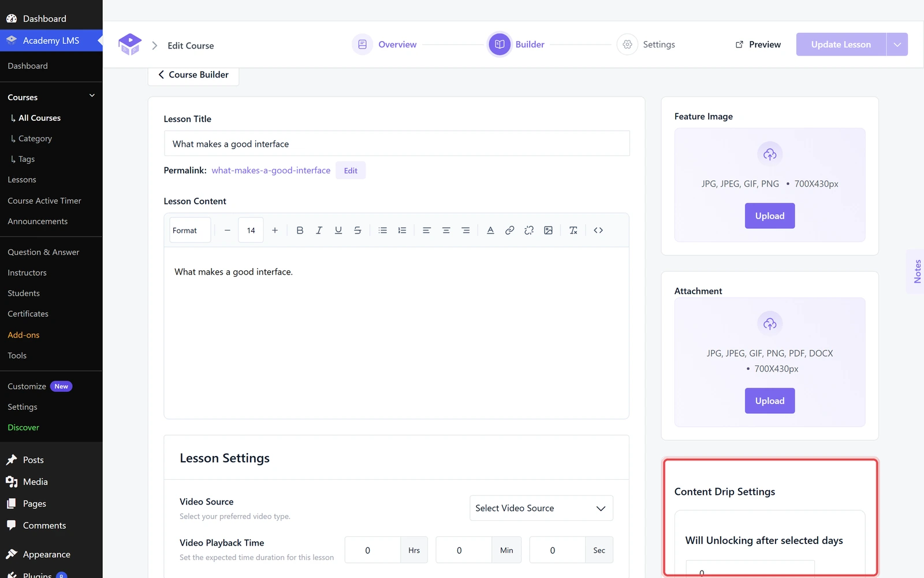Switch to source code view
Screen dimensions: 924x578
coord(598,230)
